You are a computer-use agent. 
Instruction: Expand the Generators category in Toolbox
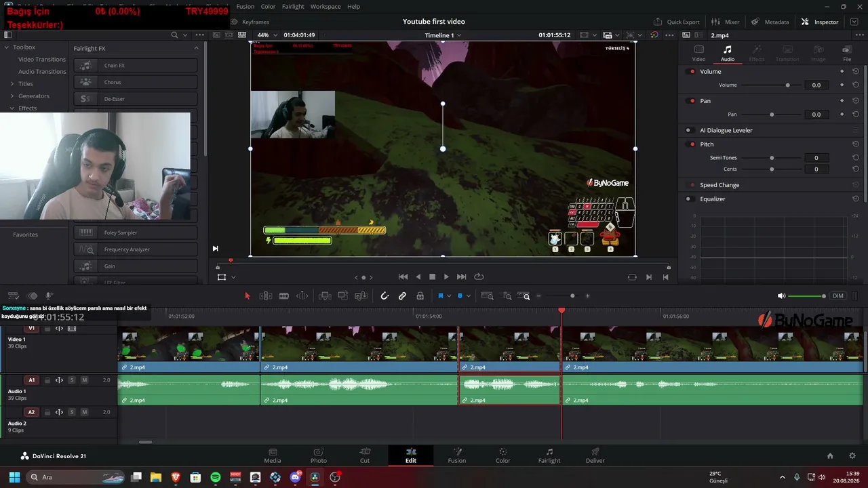(x=12, y=96)
